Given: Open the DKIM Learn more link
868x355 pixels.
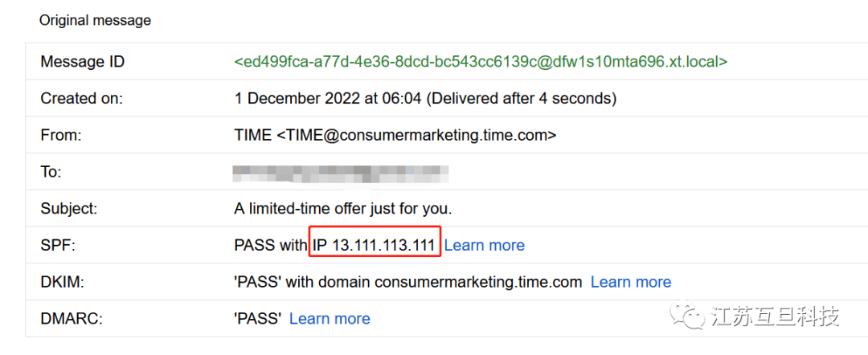Looking at the screenshot, I should coord(630,282).
